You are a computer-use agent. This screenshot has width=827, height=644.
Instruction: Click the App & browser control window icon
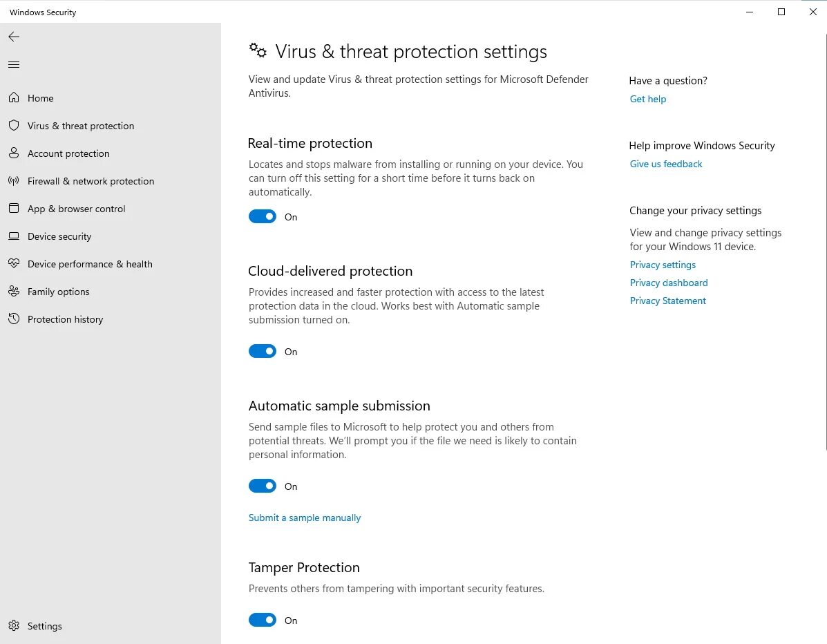[14, 209]
